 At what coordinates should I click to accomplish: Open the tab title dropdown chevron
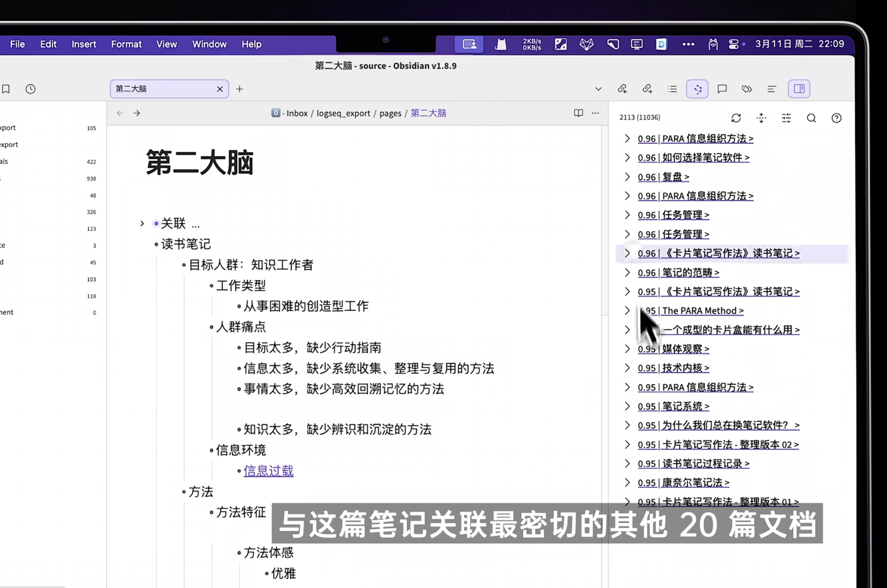point(598,89)
